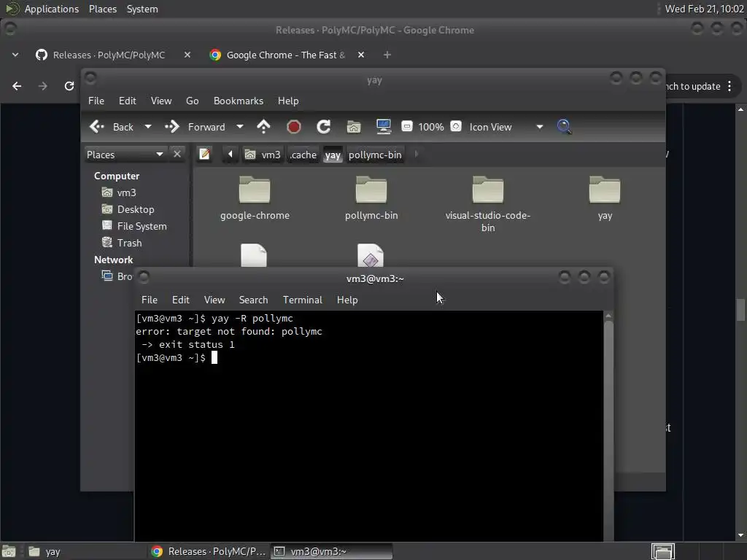Image resolution: width=747 pixels, height=560 pixels.
Task: Open the terminal View menu
Action: tap(214, 300)
